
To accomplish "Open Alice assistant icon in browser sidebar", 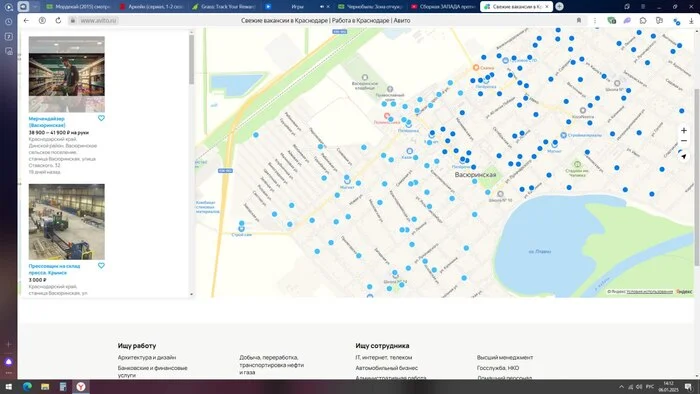I will pos(8,361).
